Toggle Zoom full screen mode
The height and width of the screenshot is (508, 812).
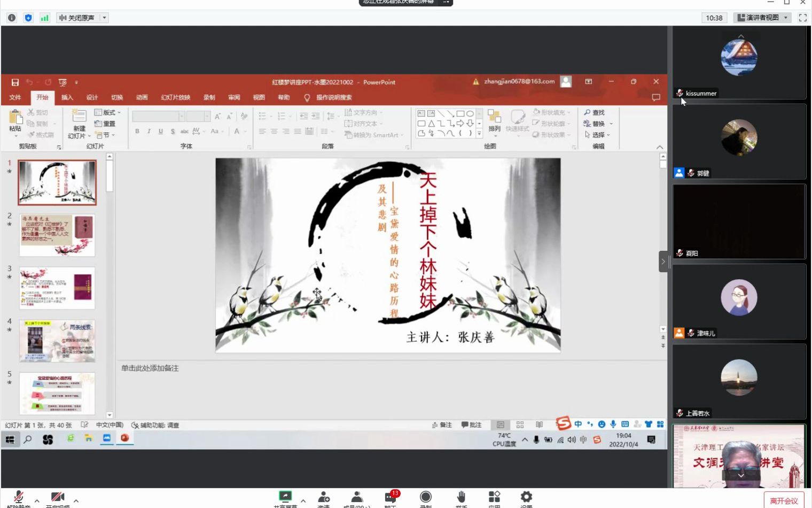point(803,18)
